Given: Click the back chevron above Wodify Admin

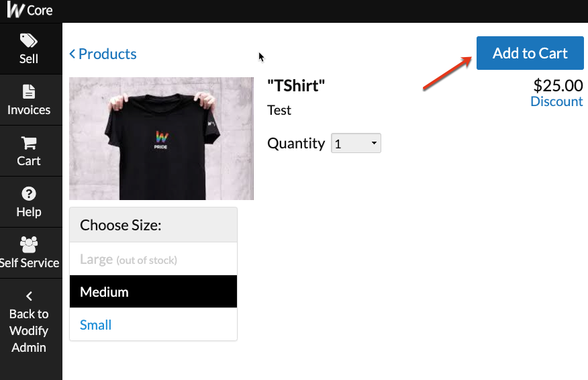Looking at the screenshot, I should coord(30,296).
